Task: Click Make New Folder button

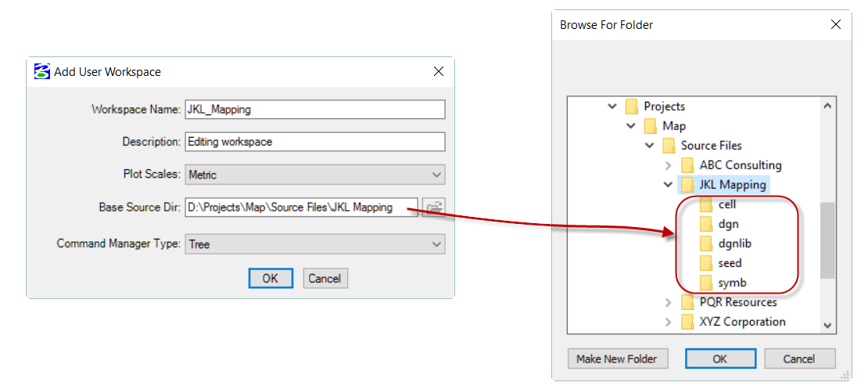Action: 617,359
